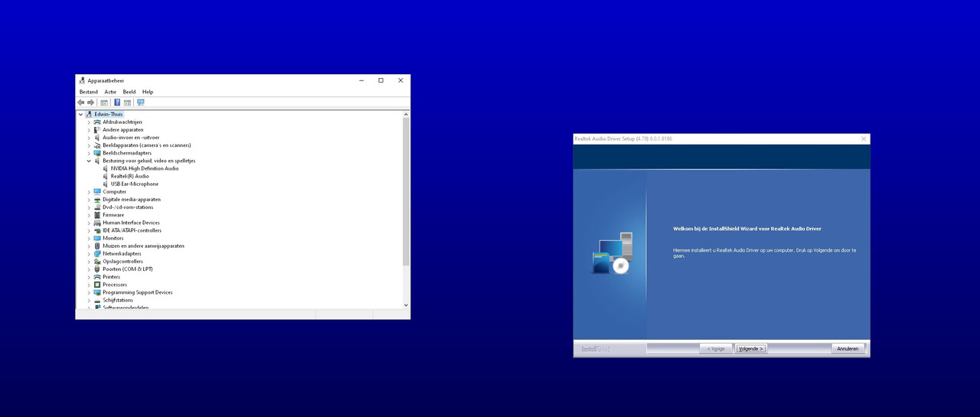The height and width of the screenshot is (417, 980).
Task: Click the processor chip icon beside Processors
Action: [97, 285]
